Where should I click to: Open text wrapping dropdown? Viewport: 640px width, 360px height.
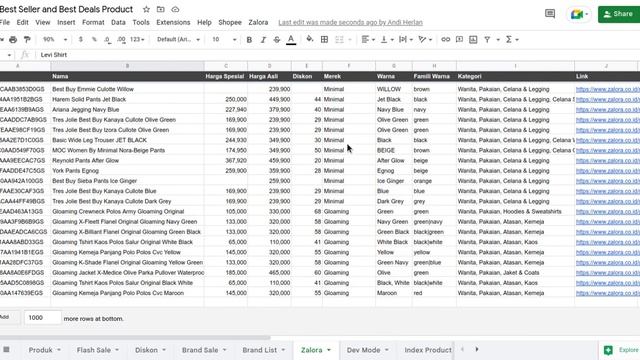click(406, 40)
